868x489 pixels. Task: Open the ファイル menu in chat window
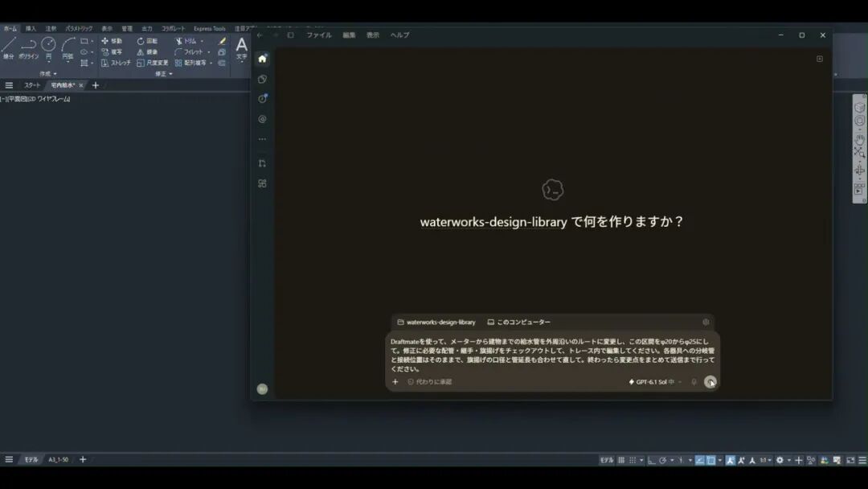(319, 35)
